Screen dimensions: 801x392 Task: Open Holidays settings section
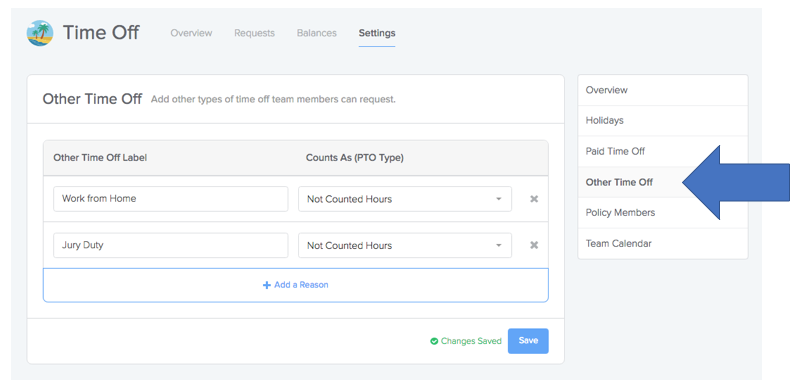tap(663, 121)
